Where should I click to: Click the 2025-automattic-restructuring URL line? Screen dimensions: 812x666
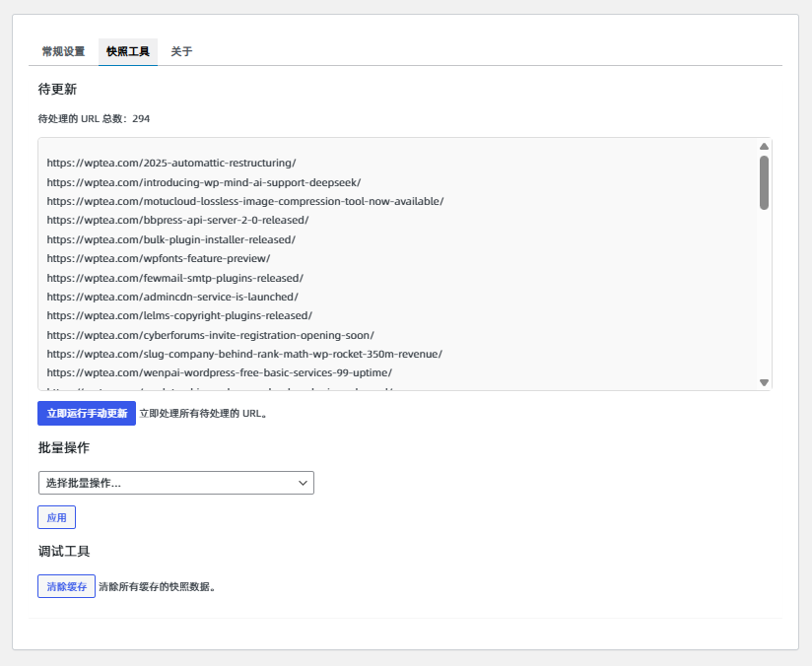171,163
